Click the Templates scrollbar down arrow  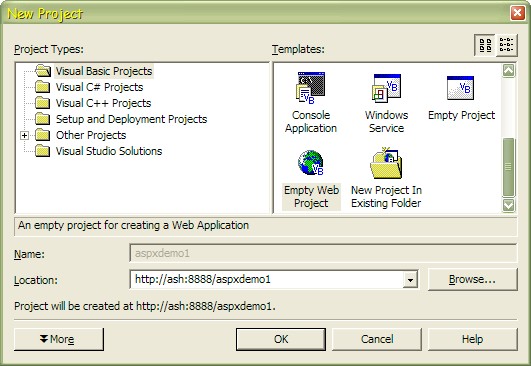pyautogui.click(x=509, y=205)
